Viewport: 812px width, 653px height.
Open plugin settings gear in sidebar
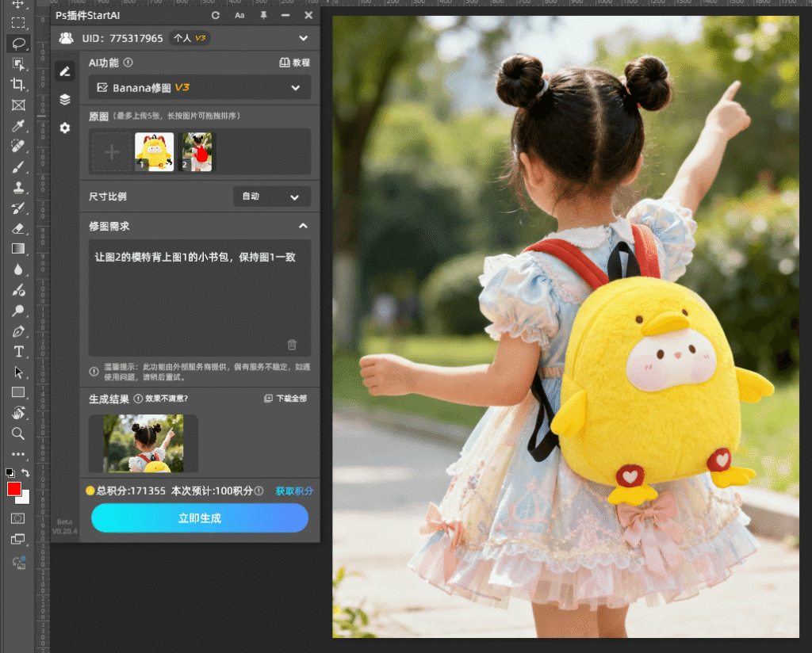click(x=65, y=128)
